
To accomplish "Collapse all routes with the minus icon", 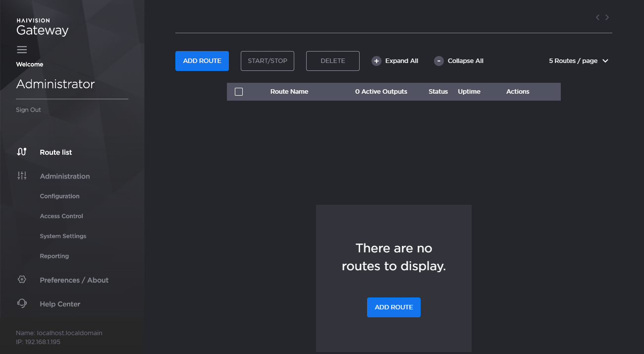I will pos(438,60).
